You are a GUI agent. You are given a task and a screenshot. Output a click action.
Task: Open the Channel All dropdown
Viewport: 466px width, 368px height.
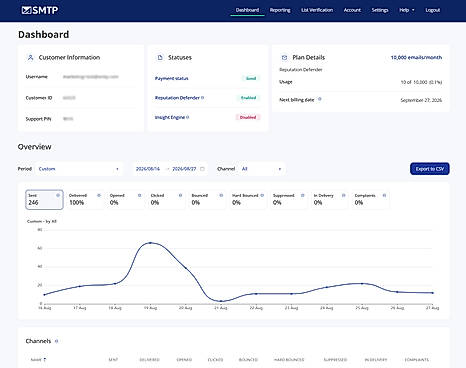pyautogui.click(x=262, y=169)
